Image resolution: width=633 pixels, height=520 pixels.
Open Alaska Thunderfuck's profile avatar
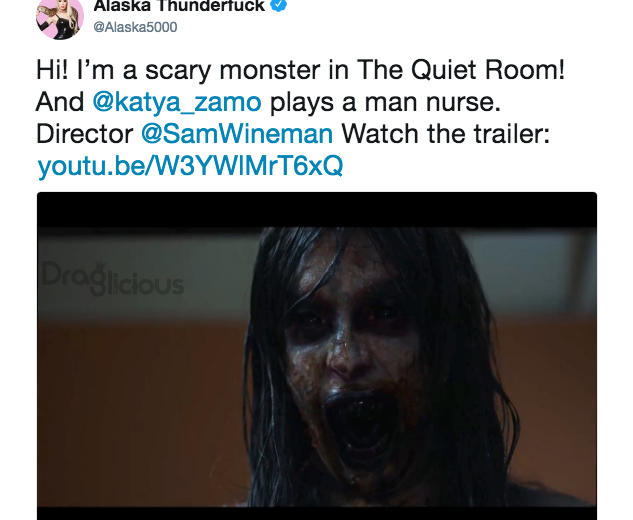[x=60, y=17]
